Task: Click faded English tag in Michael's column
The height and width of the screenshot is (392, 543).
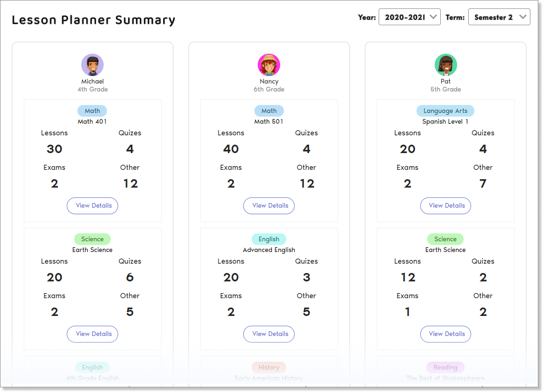Action: tap(92, 367)
